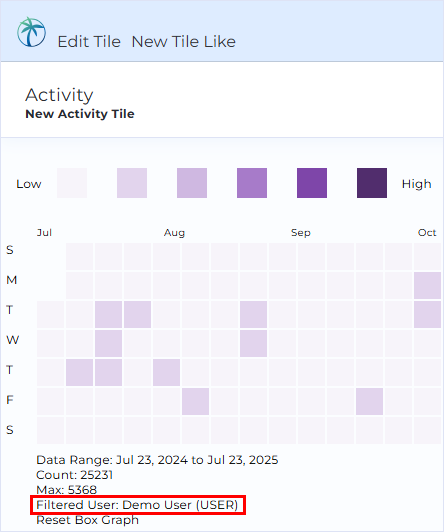This screenshot has width=444, height=532.
Task: Select the darkest High legend swatch
Action: pyautogui.click(x=372, y=183)
